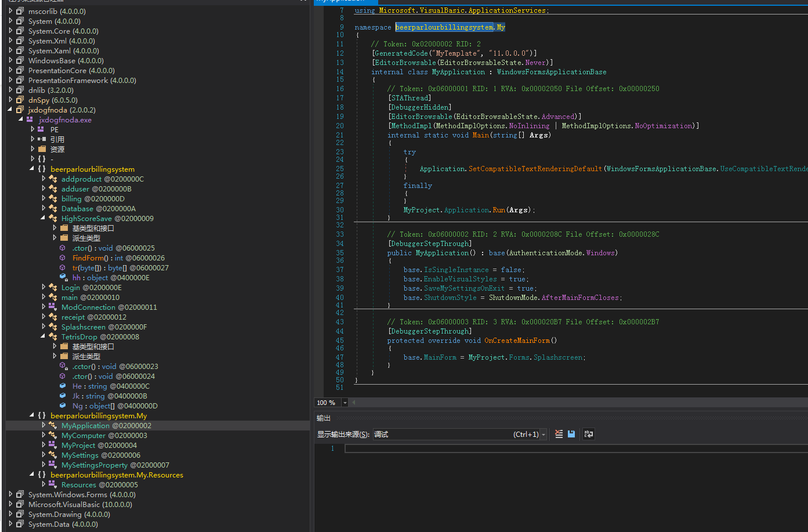Image resolution: width=808 pixels, height=532 pixels.
Task: Click the assembly icon beside mscorlib
Action: [x=20, y=11]
